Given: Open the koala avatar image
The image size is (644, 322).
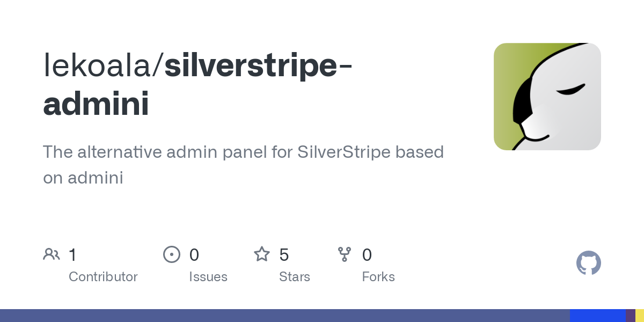Looking at the screenshot, I should point(547,97).
